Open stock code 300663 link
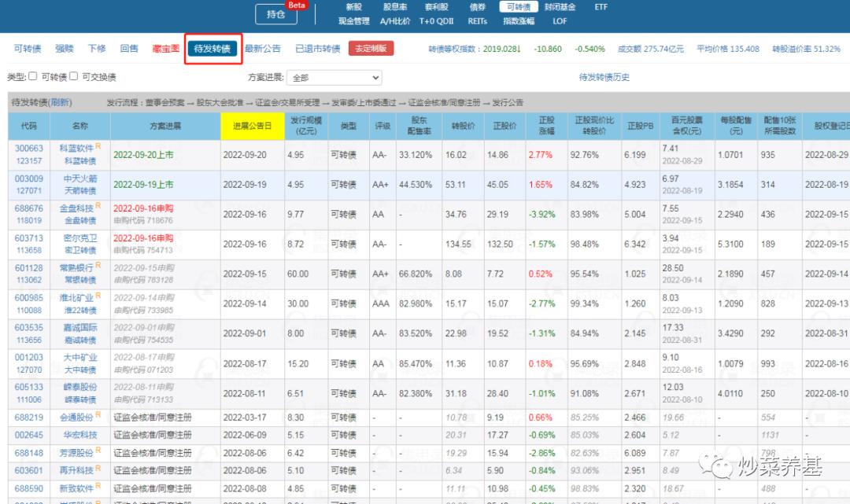 click(28, 149)
